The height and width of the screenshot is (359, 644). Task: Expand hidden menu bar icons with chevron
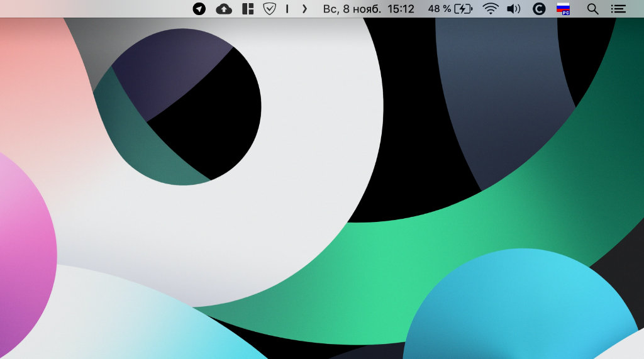pos(305,9)
